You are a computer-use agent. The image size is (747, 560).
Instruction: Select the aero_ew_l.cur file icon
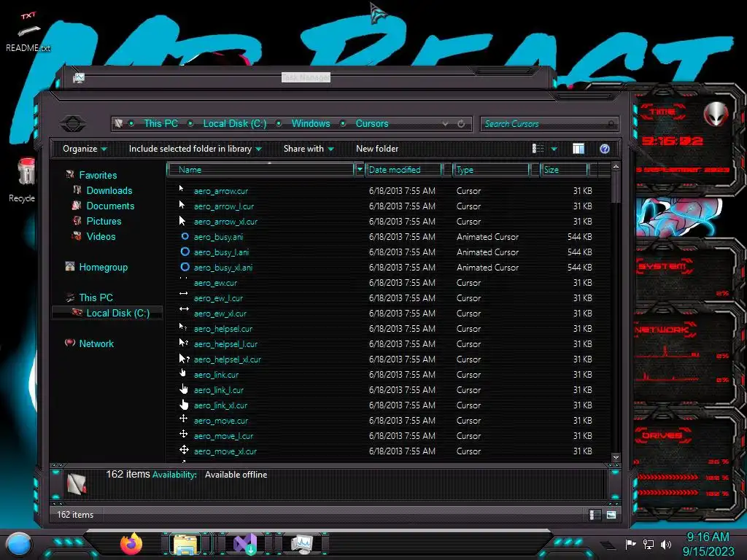click(183, 294)
